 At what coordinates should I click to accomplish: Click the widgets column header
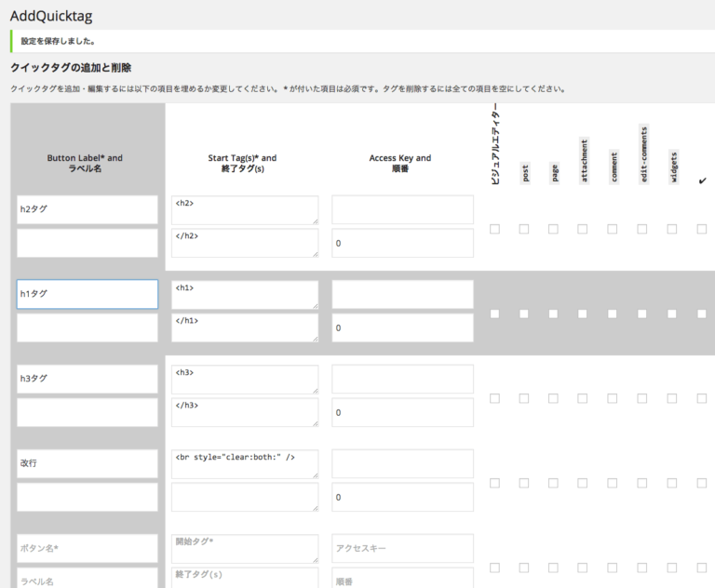[673, 167]
